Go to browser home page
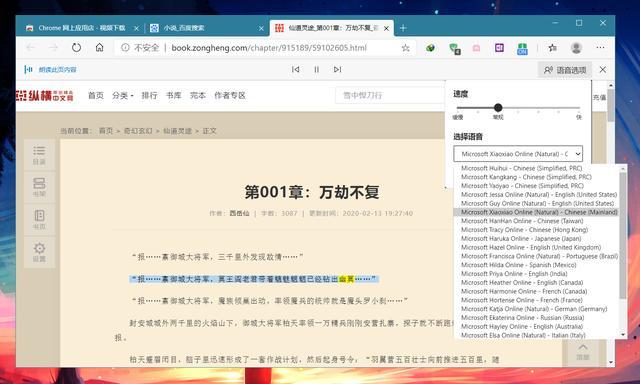The width and height of the screenshot is (640, 384). pyautogui.click(x=99, y=48)
